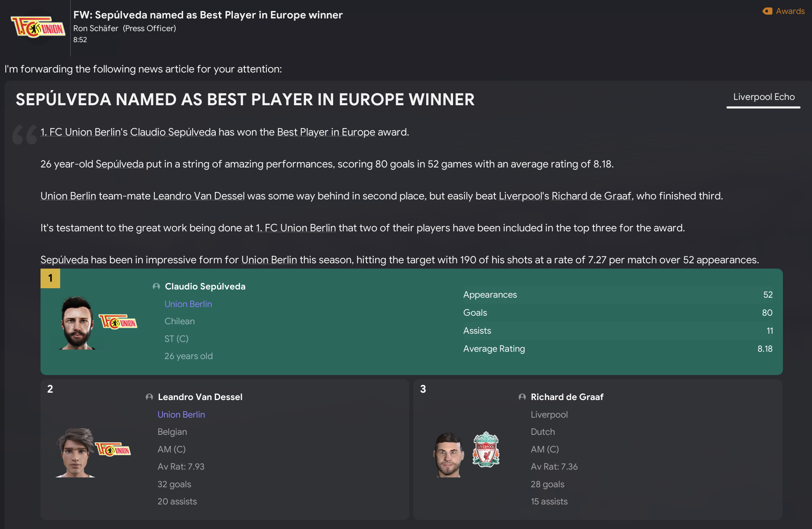Click Leandro Van Dessel link in article text
This screenshot has height=529, width=812.
(198, 196)
